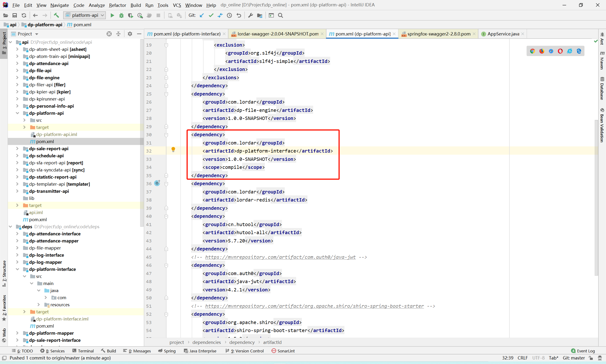Expand the dp-sale-report-api tree node
This screenshot has width=606, height=364.
click(x=18, y=148)
